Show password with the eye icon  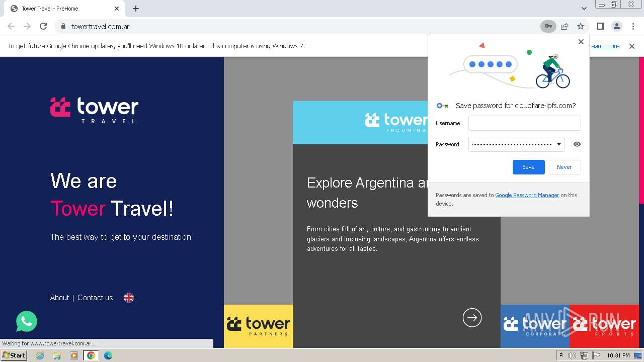[x=577, y=144]
